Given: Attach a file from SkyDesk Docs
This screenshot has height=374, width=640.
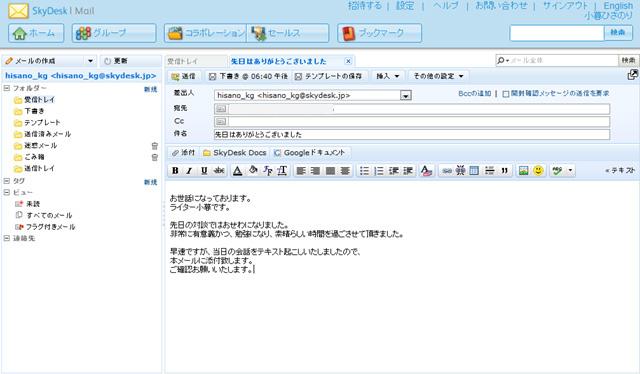Looking at the screenshot, I should coord(235,153).
